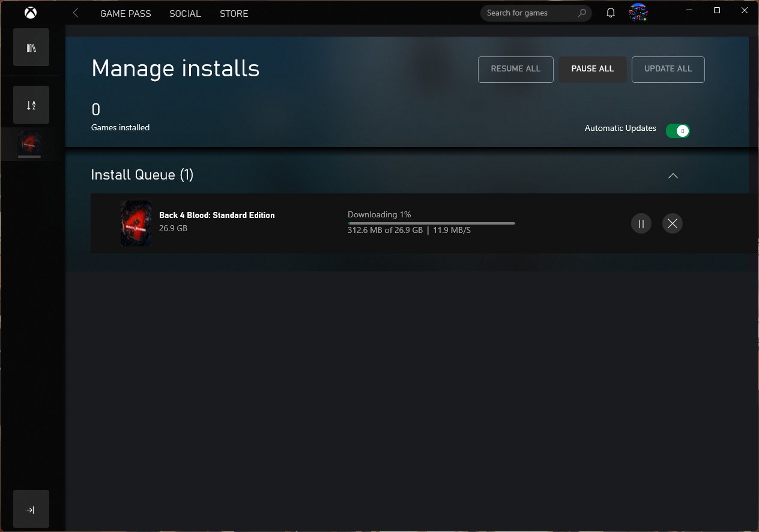759x532 pixels.
Task: Expand the sidebar with the arrow icon
Action: [31, 509]
